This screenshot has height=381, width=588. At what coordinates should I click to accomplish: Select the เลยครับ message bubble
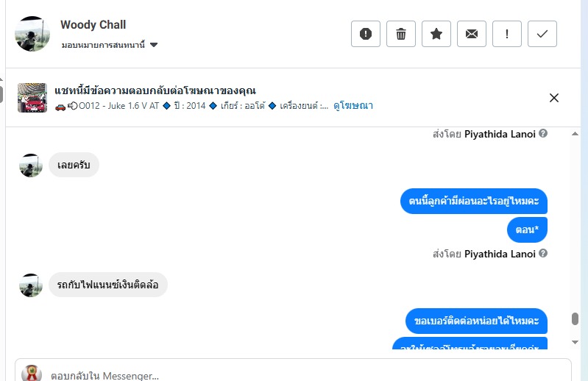tap(74, 165)
